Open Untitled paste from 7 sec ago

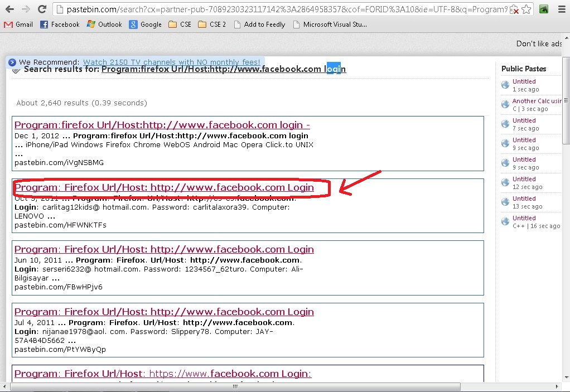(x=524, y=120)
